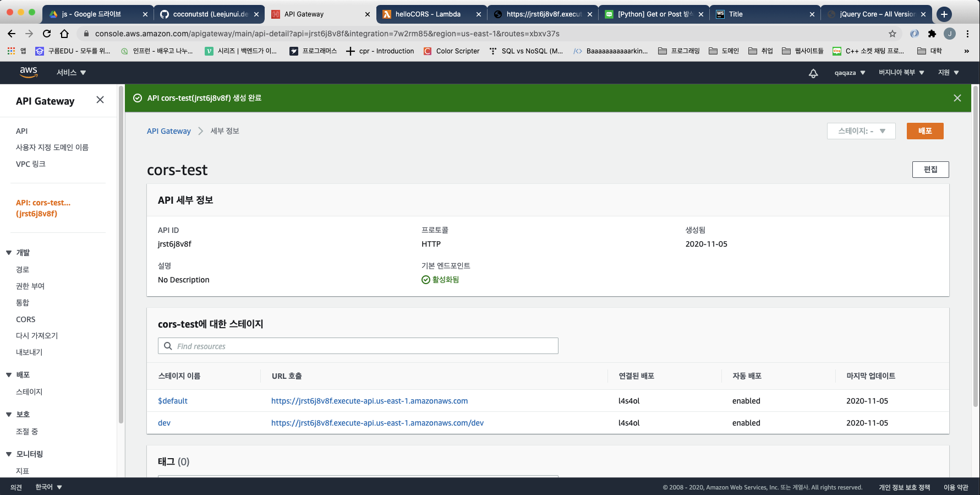This screenshot has height=495, width=980.
Task: Bookmark this page with star icon
Action: pos(893,34)
